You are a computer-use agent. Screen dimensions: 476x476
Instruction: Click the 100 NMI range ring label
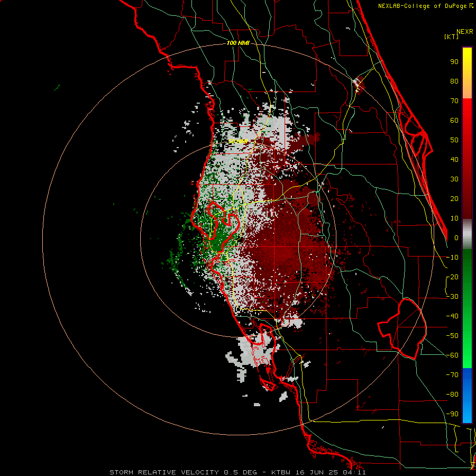pyautogui.click(x=238, y=43)
